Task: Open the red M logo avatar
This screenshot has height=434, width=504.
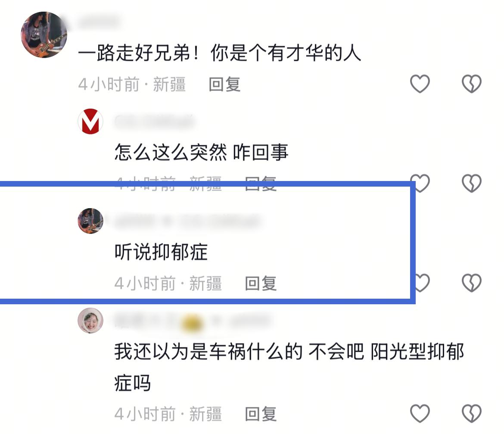Action: tap(90, 121)
